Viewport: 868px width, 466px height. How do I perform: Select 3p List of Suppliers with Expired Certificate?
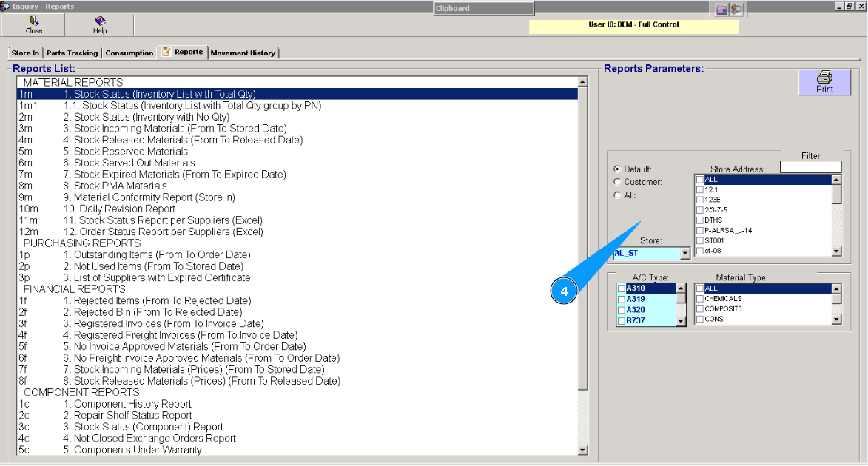point(297,278)
